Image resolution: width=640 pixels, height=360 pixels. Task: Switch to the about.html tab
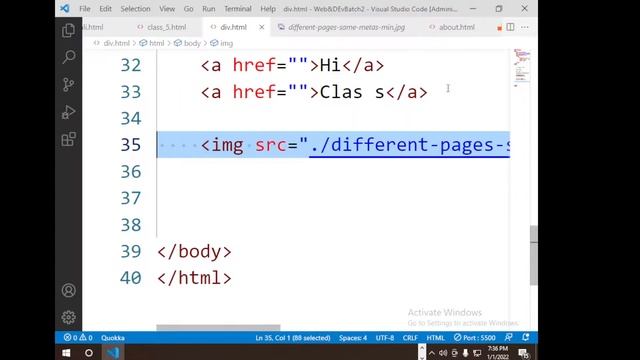456,27
